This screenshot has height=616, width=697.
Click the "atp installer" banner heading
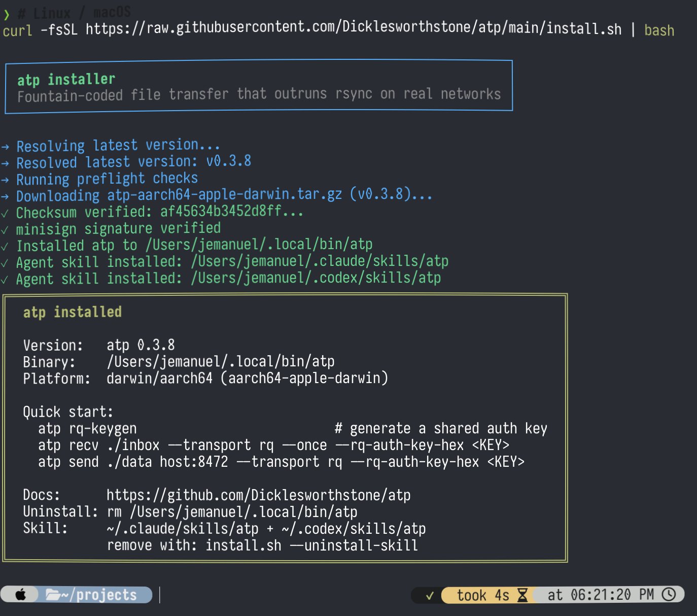coord(66,80)
